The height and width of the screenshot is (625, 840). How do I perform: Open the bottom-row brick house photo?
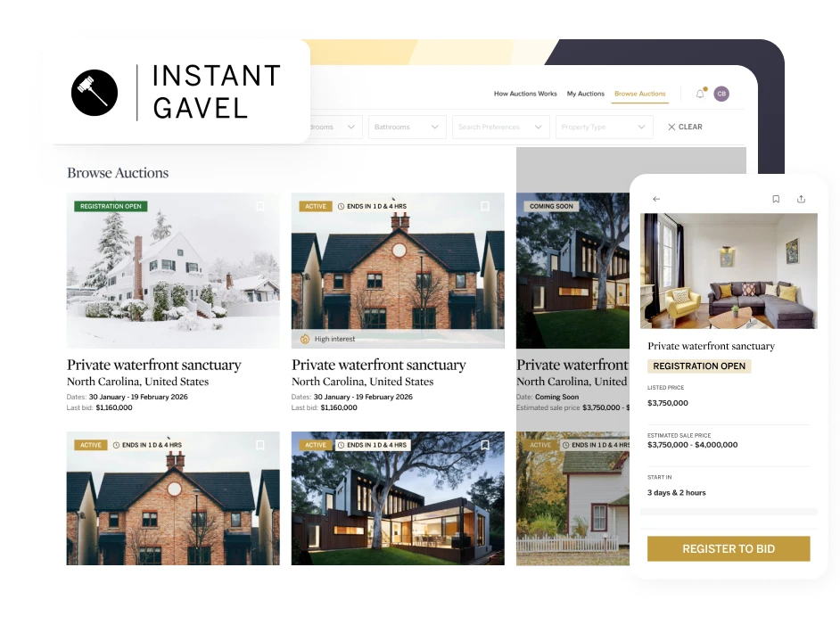[173, 498]
